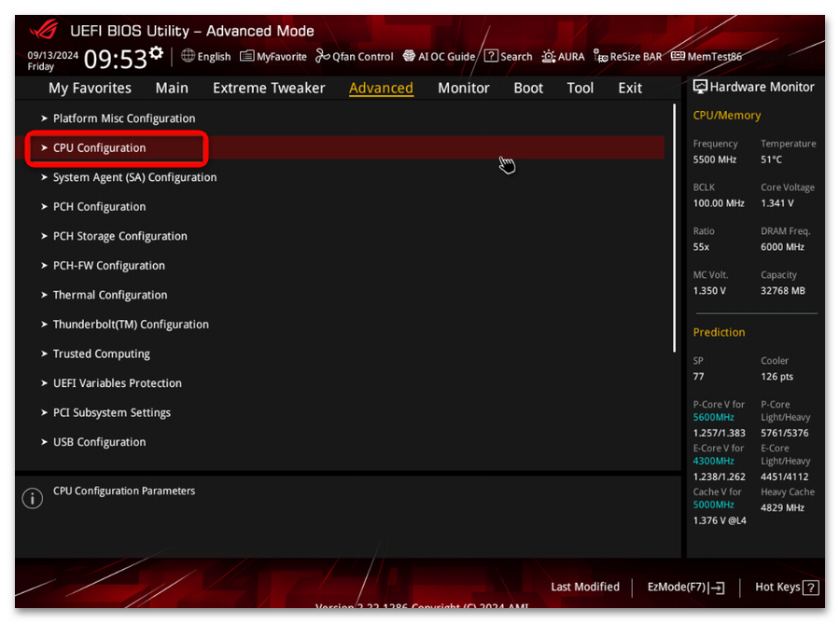Click the info icon beside CPU Configuration Parameters
840x623 pixels.
coord(32,498)
